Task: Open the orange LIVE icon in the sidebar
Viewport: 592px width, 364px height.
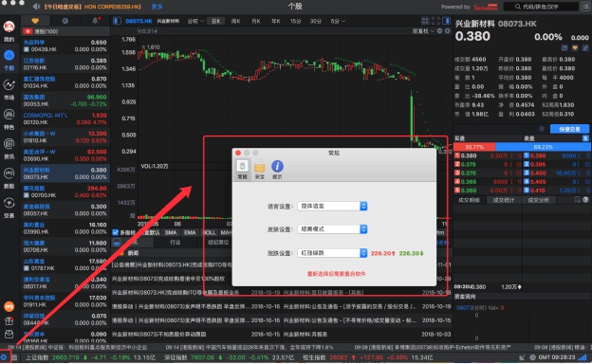Action: (9, 306)
